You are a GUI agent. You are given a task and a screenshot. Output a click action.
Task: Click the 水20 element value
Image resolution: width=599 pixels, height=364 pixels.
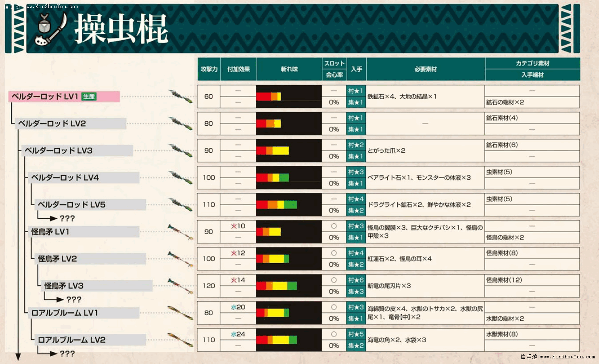tap(238, 307)
